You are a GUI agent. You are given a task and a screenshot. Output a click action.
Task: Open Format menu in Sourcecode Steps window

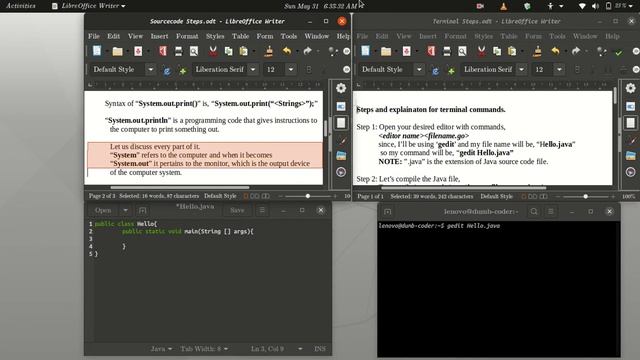coord(187,36)
